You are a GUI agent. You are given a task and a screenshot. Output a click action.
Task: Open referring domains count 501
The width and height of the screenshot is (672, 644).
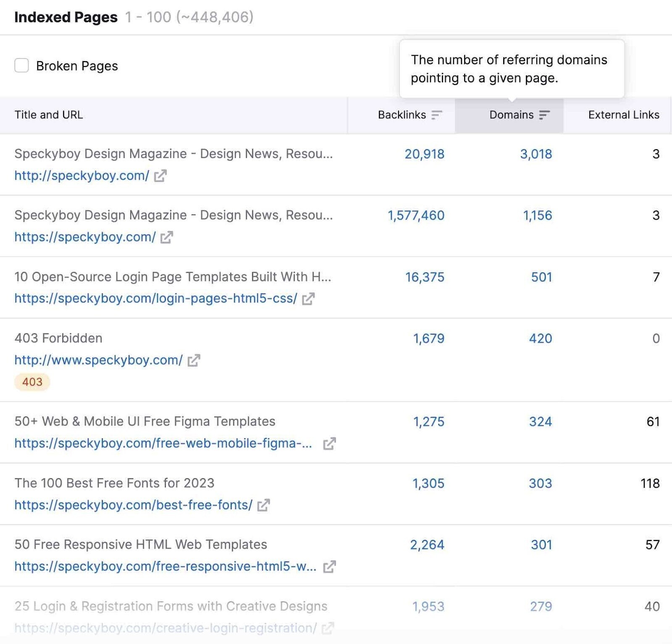(542, 277)
